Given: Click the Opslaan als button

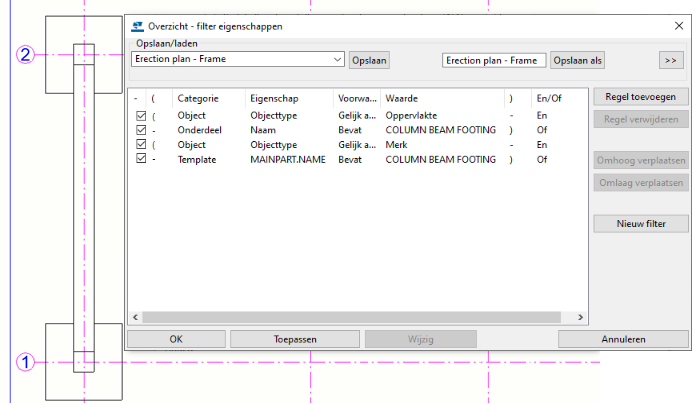Looking at the screenshot, I should 577,60.
